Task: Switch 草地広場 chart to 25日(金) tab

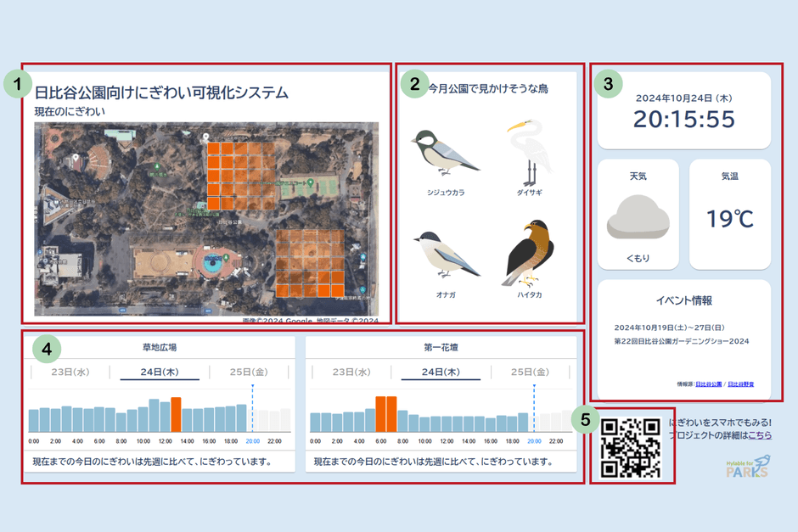Action: point(249,372)
